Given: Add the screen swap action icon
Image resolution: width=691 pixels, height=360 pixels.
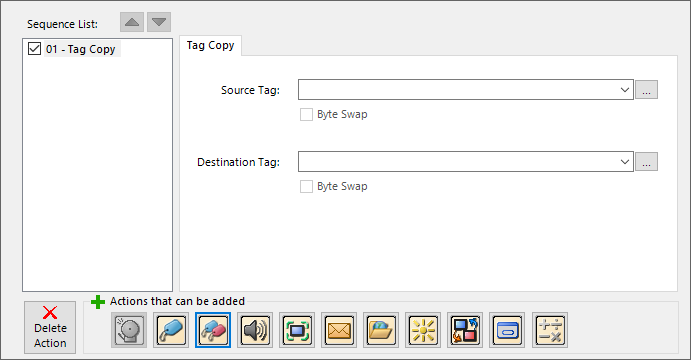Looking at the screenshot, I should (465, 330).
